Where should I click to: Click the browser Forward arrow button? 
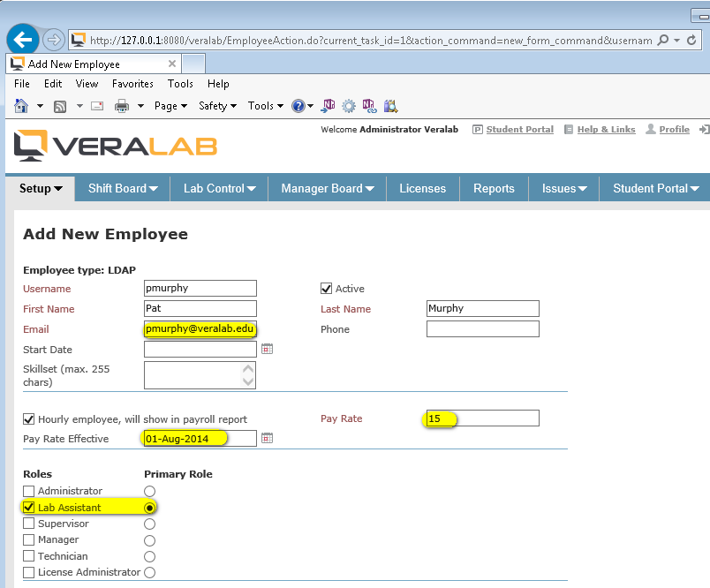click(x=54, y=40)
